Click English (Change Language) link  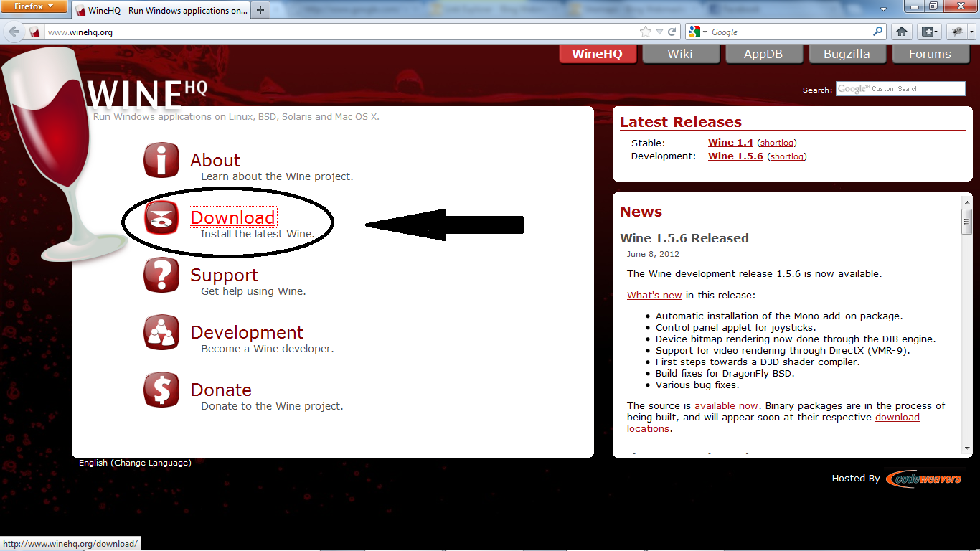point(135,463)
